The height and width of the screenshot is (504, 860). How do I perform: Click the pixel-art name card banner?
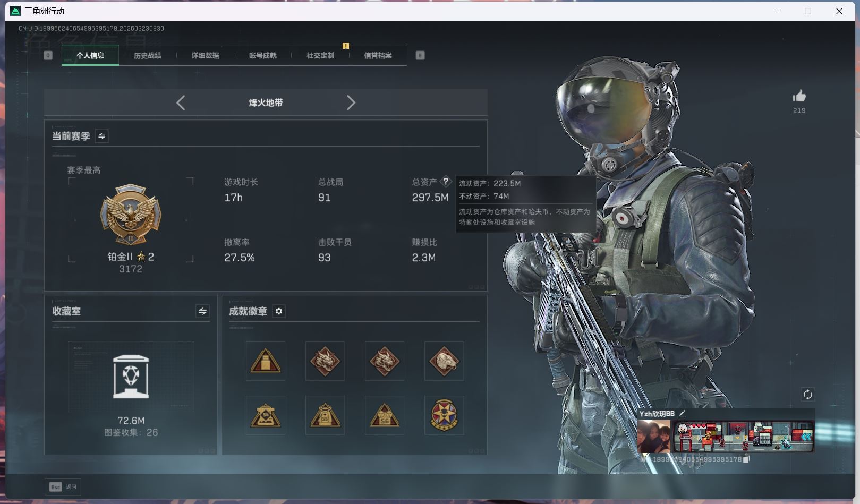click(743, 437)
